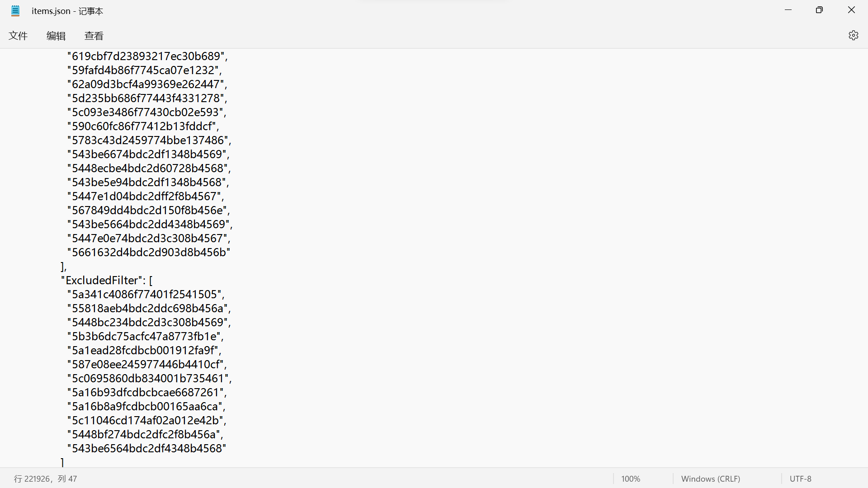Place cursor on 567849dd4bdc2d150f8b456e line
This screenshot has width=868, height=488.
point(148,210)
